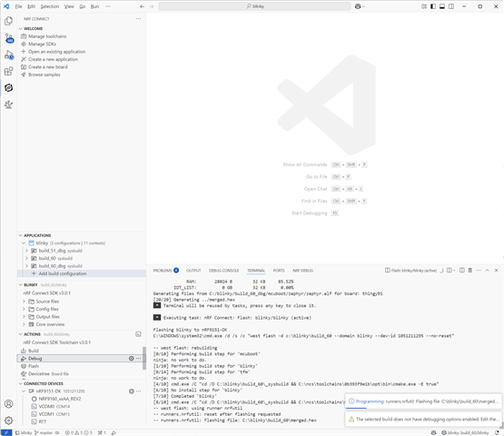Viewport: 504px width, 436px height.
Task: Open the Run menu
Action: click(x=94, y=6)
